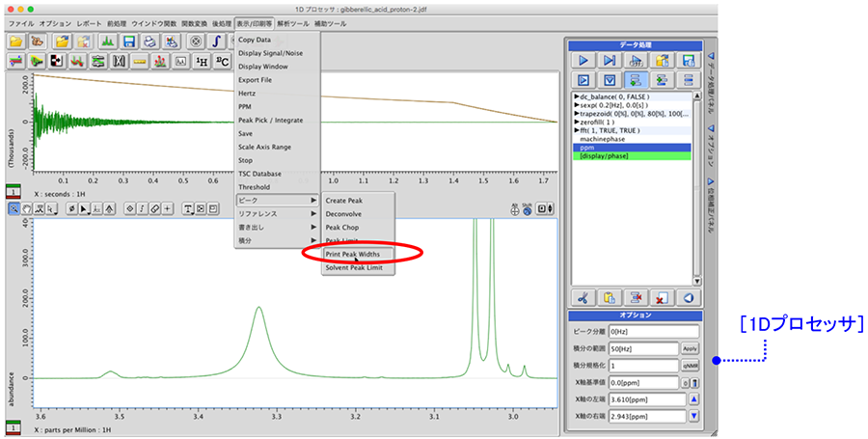
Task: Click the folder with blue arrow icon
Action: 62,41
